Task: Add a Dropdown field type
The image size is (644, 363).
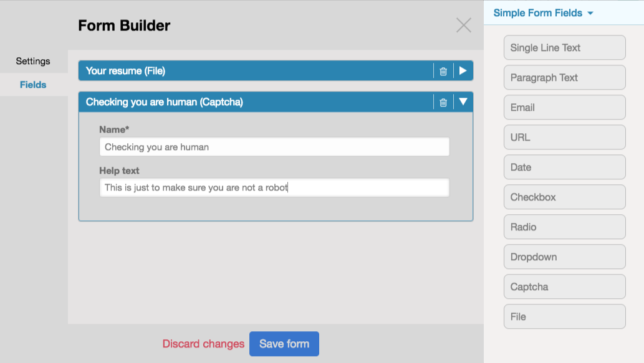Action: [564, 257]
